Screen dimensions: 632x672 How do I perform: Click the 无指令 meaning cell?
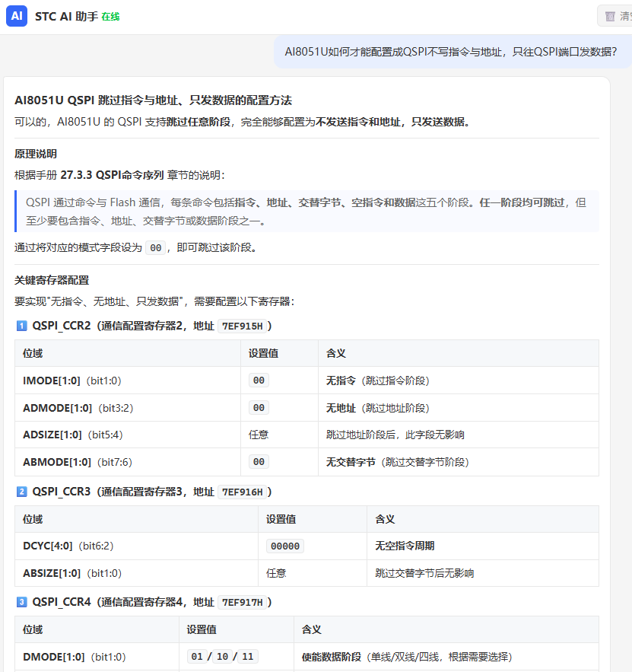[459, 381]
